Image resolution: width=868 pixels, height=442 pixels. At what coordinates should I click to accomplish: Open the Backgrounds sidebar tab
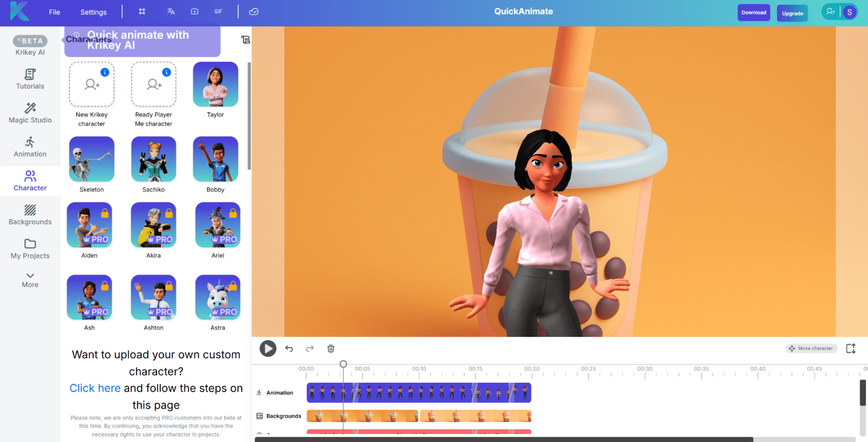coord(30,215)
